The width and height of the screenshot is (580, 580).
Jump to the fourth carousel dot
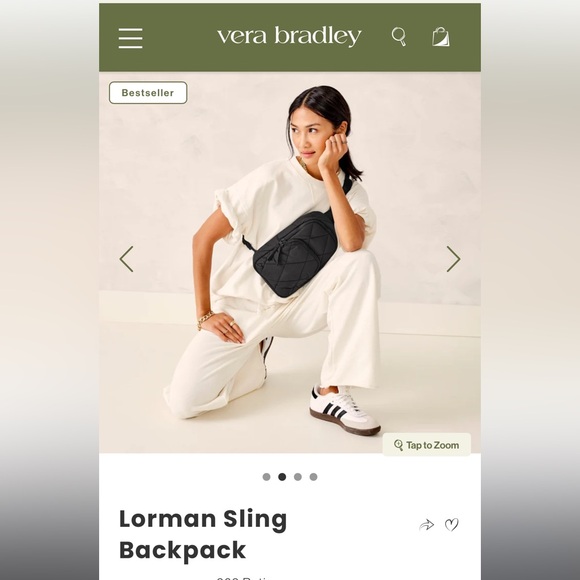(313, 477)
